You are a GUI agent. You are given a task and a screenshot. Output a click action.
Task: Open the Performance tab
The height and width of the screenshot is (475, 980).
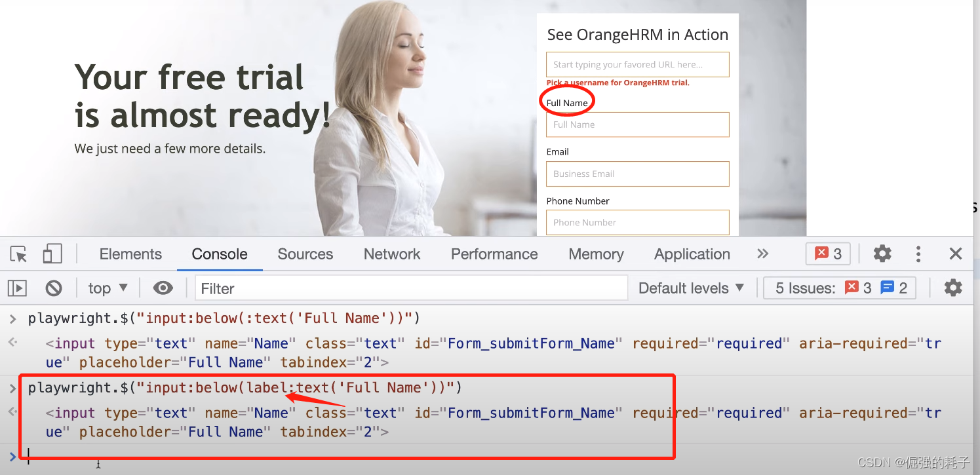[494, 254]
